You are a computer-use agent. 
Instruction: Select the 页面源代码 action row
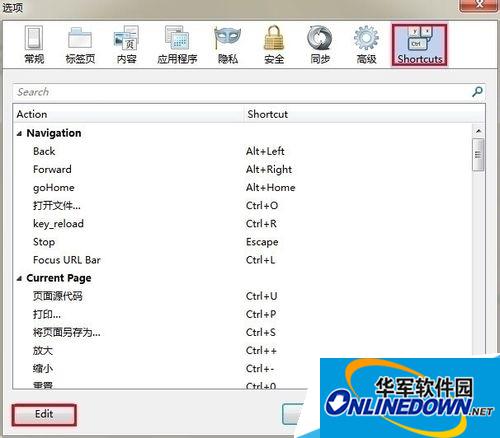point(243,296)
